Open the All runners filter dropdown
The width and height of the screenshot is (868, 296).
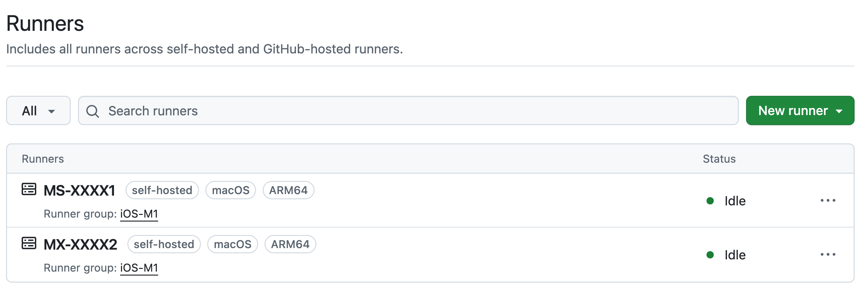38,110
